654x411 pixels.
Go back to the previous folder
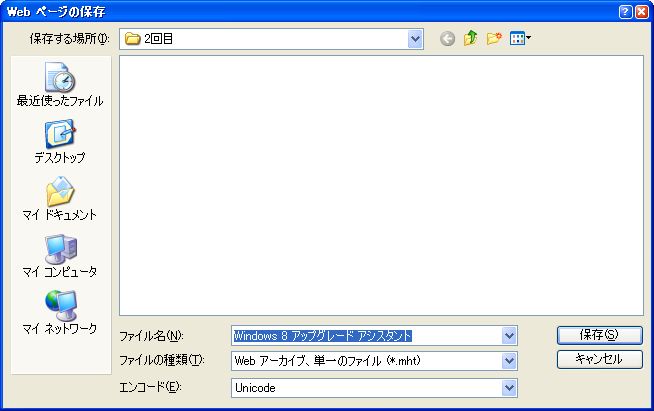click(x=447, y=39)
